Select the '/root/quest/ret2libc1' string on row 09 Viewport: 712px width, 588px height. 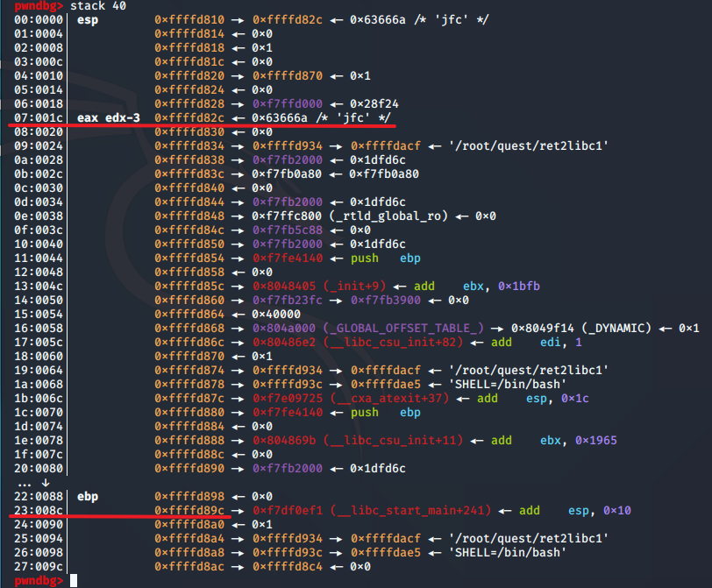click(529, 146)
